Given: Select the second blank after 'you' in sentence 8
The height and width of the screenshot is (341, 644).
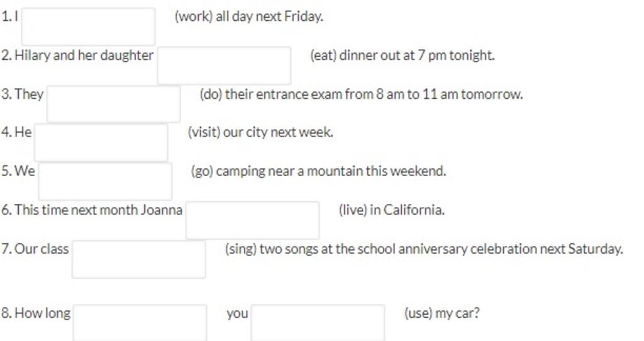Looking at the screenshot, I should (x=318, y=323).
